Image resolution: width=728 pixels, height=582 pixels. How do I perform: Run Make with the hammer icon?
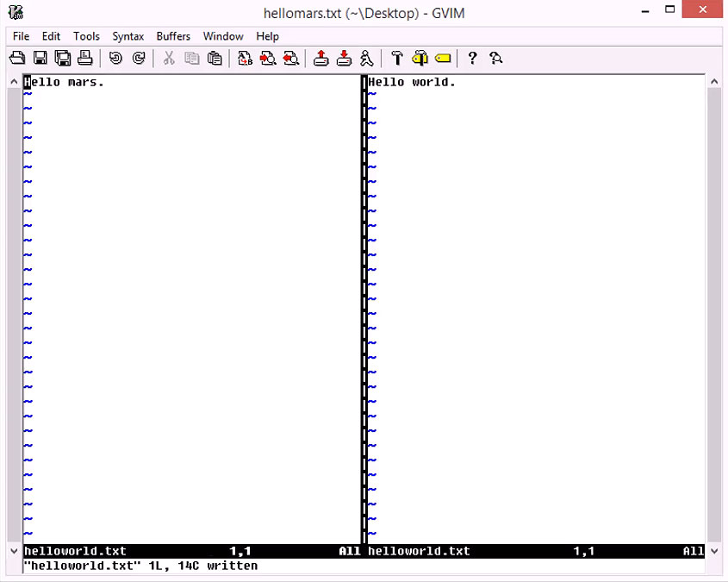(396, 59)
